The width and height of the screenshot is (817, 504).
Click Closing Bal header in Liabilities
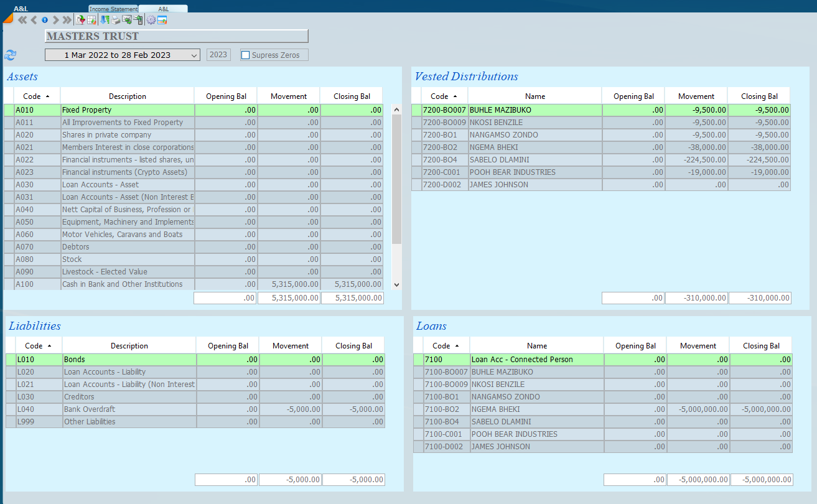coord(353,346)
